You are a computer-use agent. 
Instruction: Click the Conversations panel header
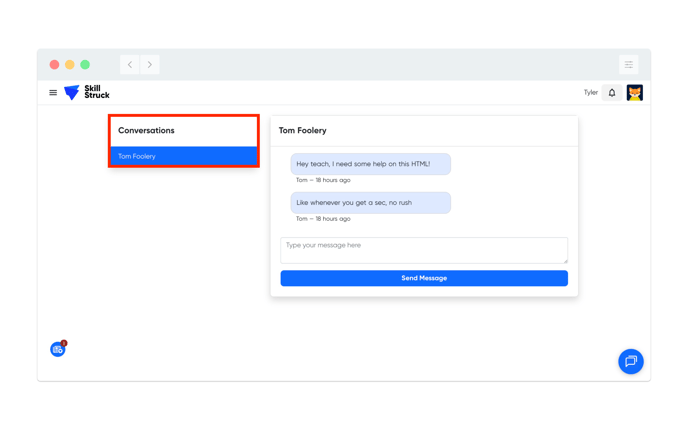pos(146,130)
